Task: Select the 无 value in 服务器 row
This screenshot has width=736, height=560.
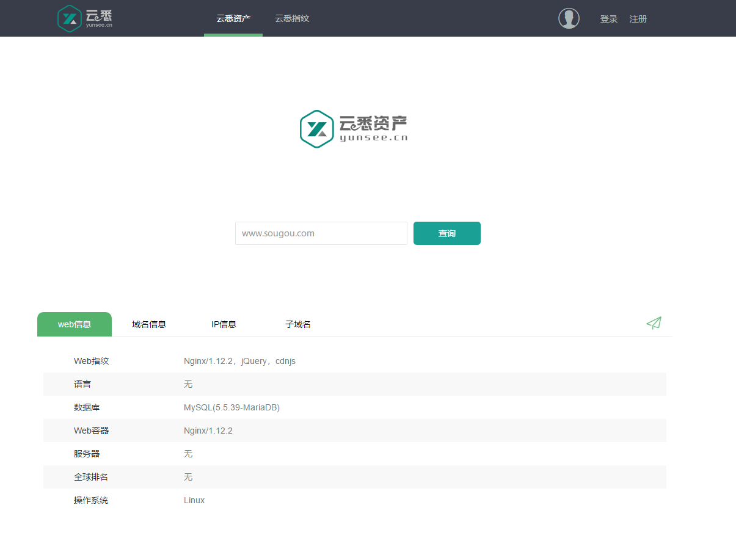Action: 188,454
